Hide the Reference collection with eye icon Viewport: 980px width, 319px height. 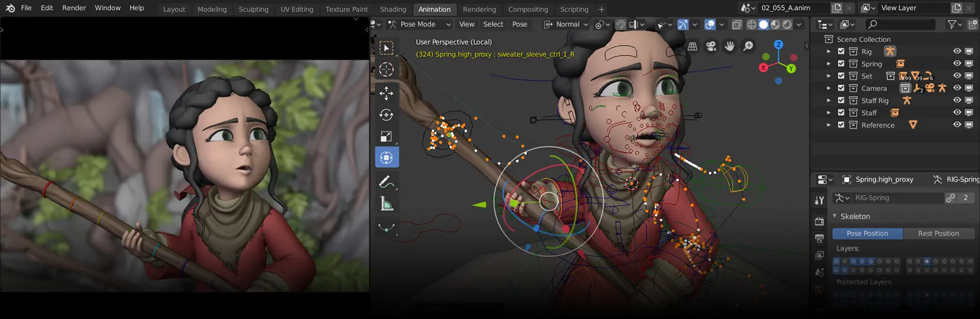pos(957,125)
